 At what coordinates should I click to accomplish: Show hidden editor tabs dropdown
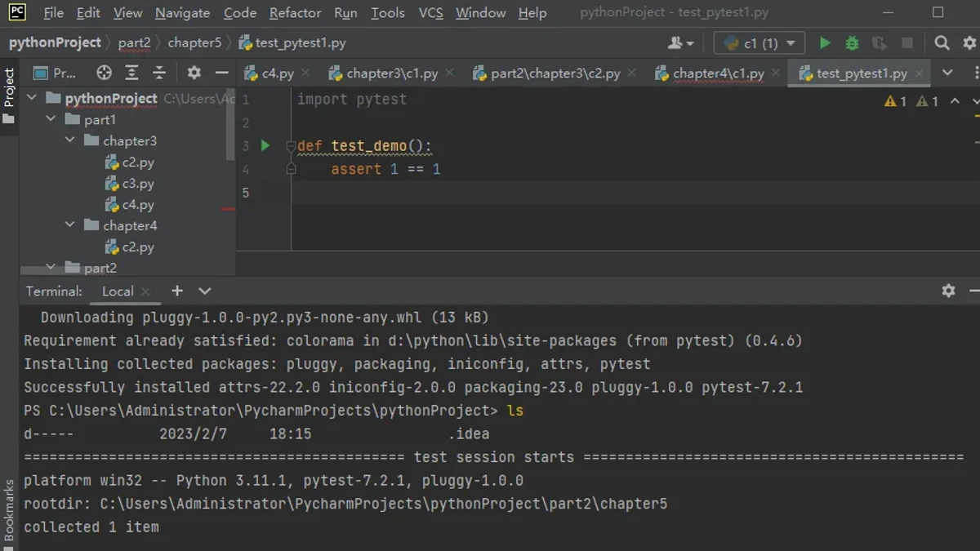tap(947, 73)
